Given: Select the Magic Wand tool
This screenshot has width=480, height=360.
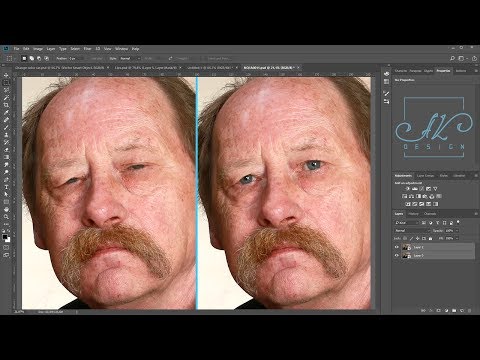Looking at the screenshot, I should [6, 97].
